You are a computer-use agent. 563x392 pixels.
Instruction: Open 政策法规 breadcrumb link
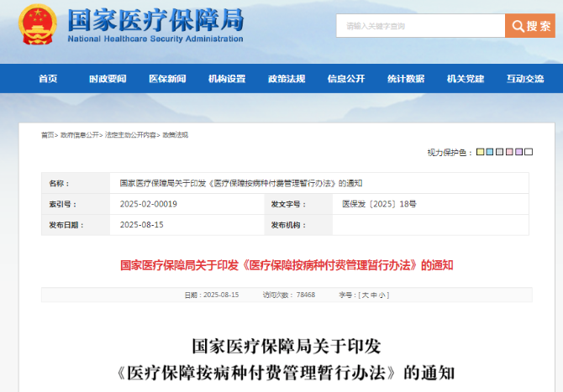(x=176, y=135)
